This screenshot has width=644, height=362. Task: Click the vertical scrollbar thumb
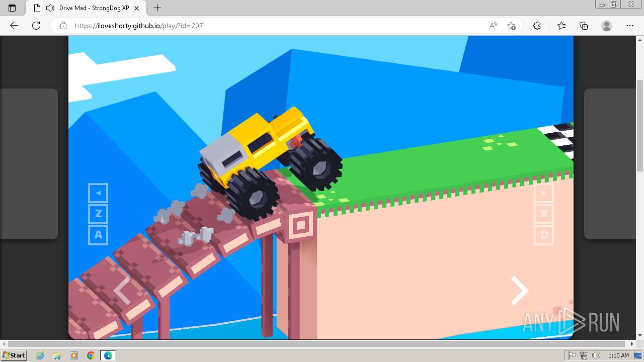tap(640, 125)
